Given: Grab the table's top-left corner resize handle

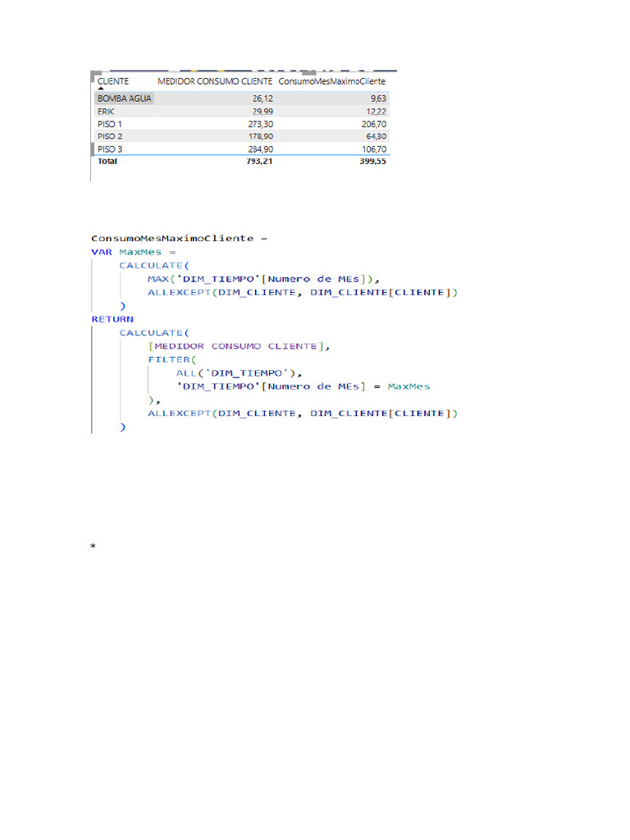Looking at the screenshot, I should click(94, 73).
